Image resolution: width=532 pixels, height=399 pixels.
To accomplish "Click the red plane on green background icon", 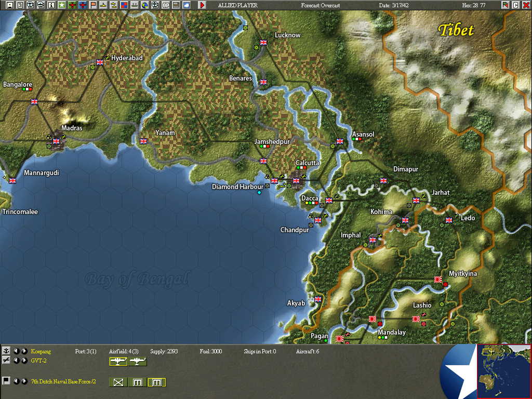I will point(72,5).
